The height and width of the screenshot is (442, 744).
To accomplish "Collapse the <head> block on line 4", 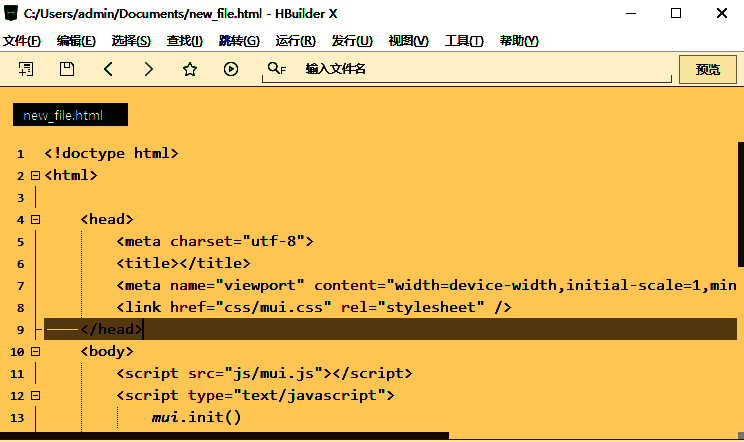I will pos(35,219).
